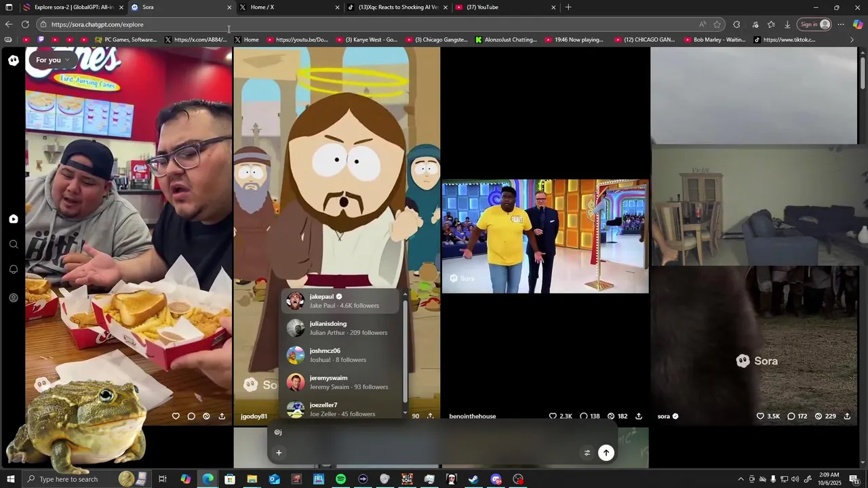
Task: Open the game show video thumbnail
Action: click(545, 236)
